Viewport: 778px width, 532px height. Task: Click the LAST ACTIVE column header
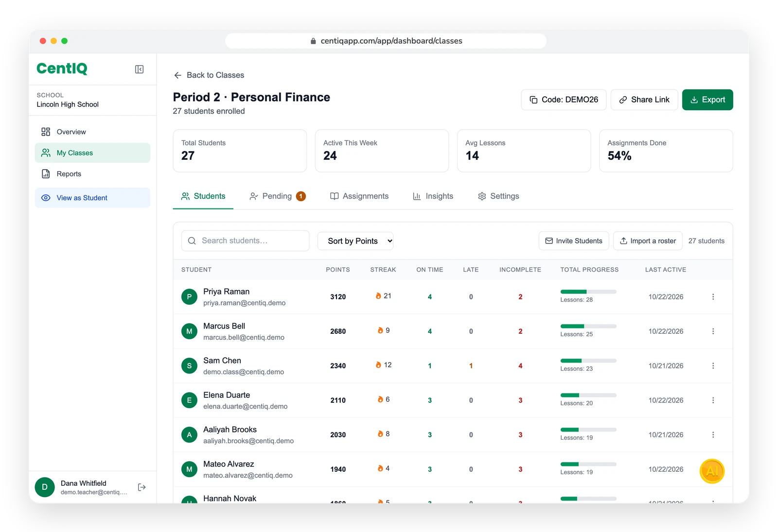click(x=666, y=270)
